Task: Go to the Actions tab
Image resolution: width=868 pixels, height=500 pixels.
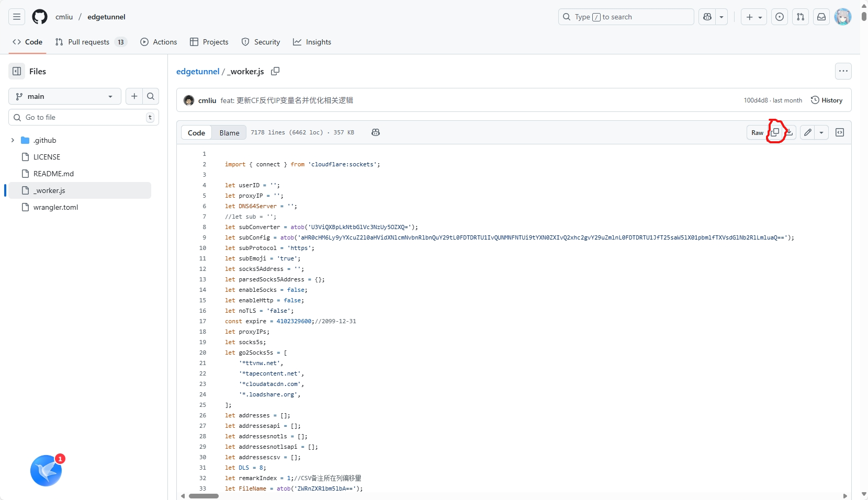Action: click(159, 42)
